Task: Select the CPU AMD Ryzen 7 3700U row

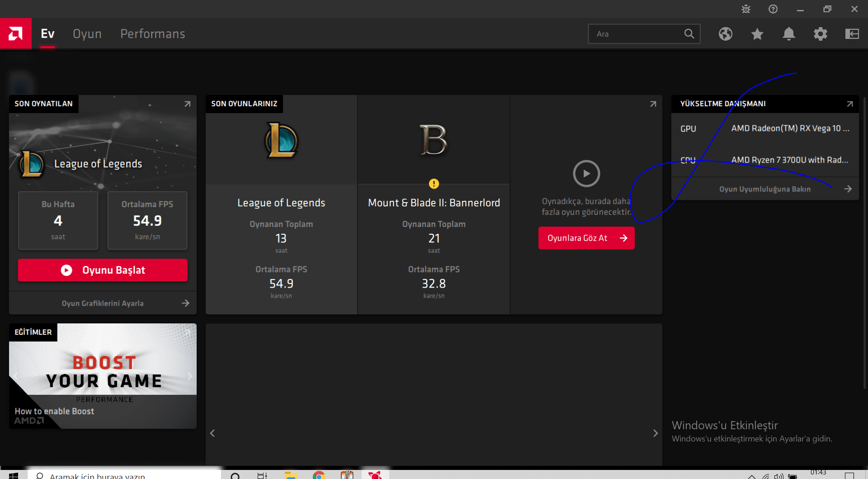Action: 765,160
